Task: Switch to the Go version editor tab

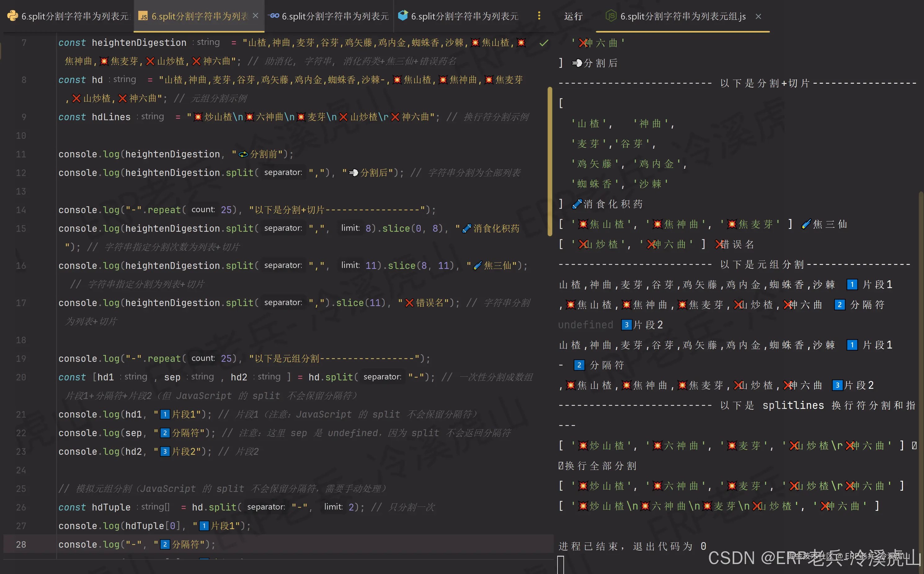Action: tap(327, 15)
